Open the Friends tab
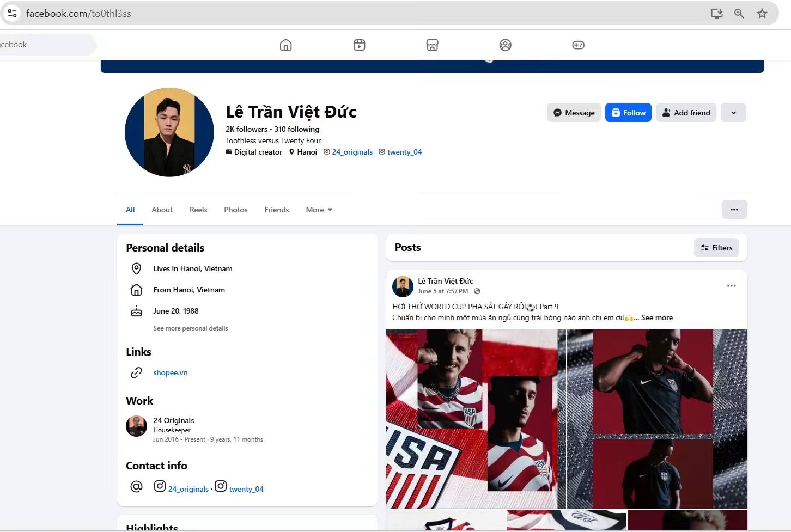This screenshot has height=532, width=791. coord(277,210)
